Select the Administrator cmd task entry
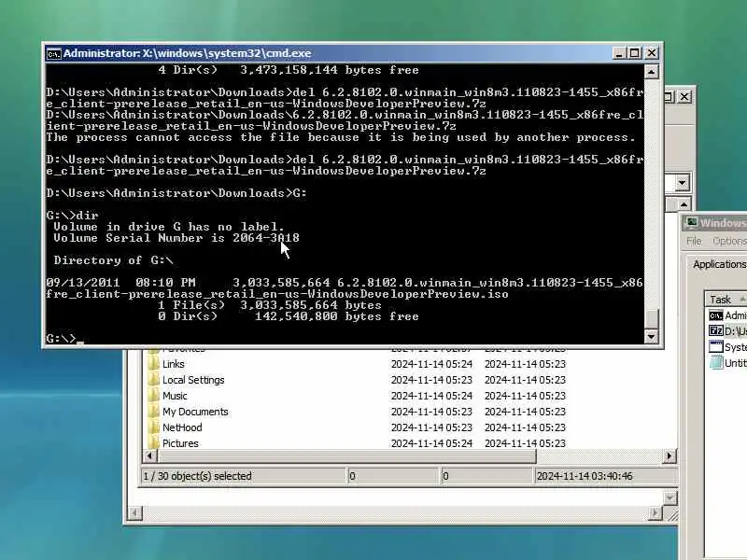The height and width of the screenshot is (560, 747). pos(727,315)
